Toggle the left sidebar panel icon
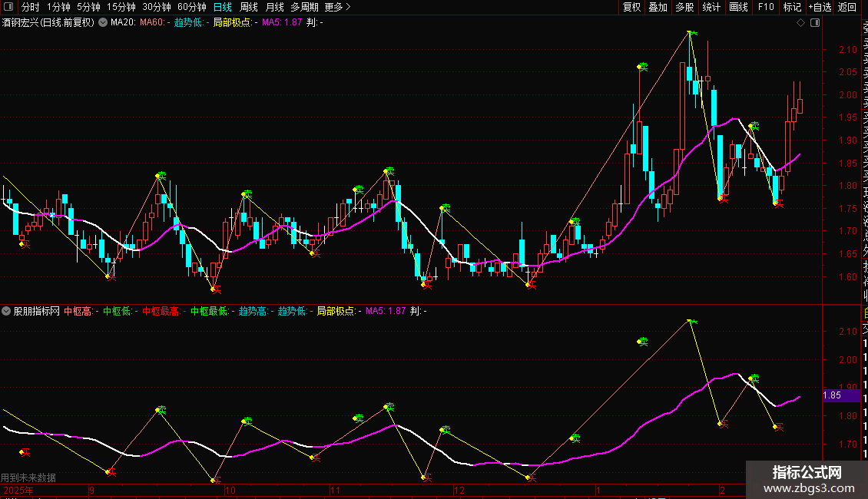This screenshot has height=499, width=868. (x=8, y=7)
